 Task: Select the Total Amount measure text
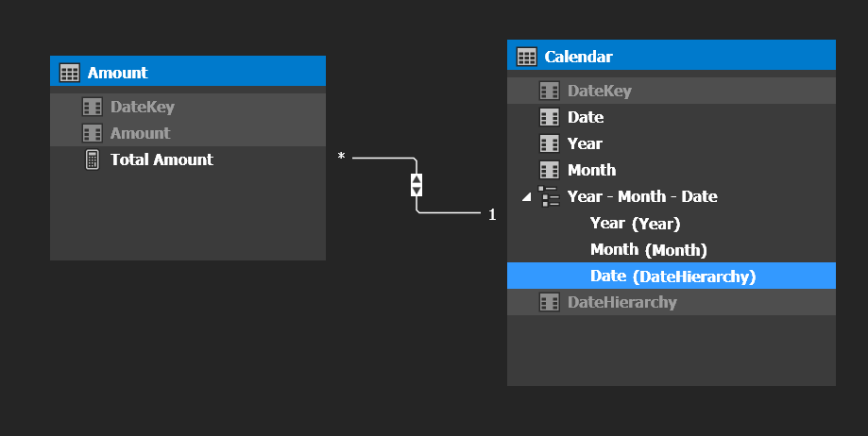162,159
